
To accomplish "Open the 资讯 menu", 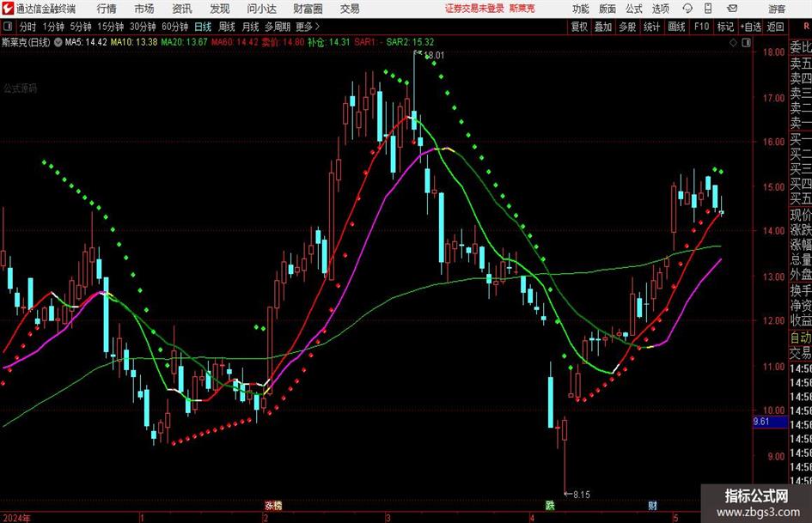I will pos(182,9).
